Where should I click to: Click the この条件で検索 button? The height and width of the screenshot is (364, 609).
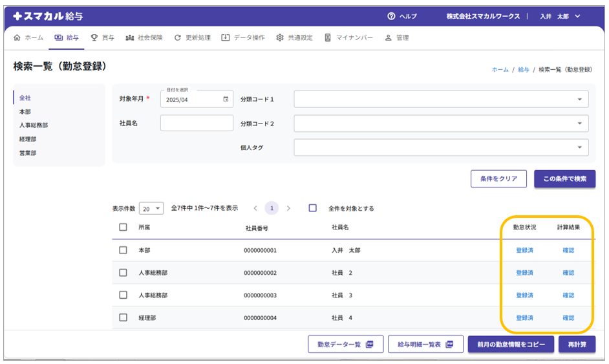pos(564,179)
